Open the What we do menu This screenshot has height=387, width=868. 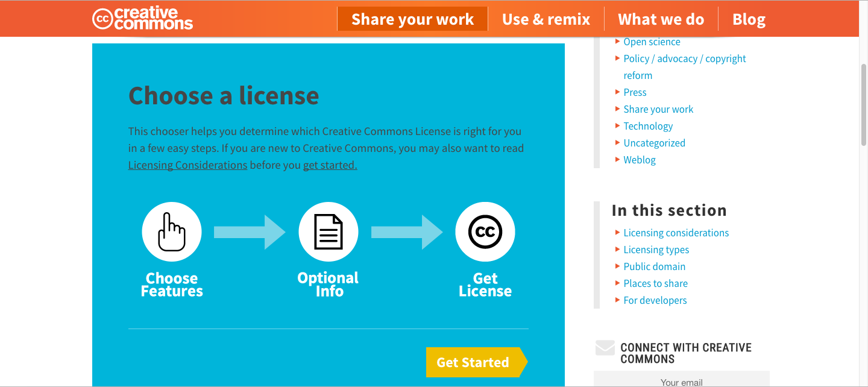(661, 19)
